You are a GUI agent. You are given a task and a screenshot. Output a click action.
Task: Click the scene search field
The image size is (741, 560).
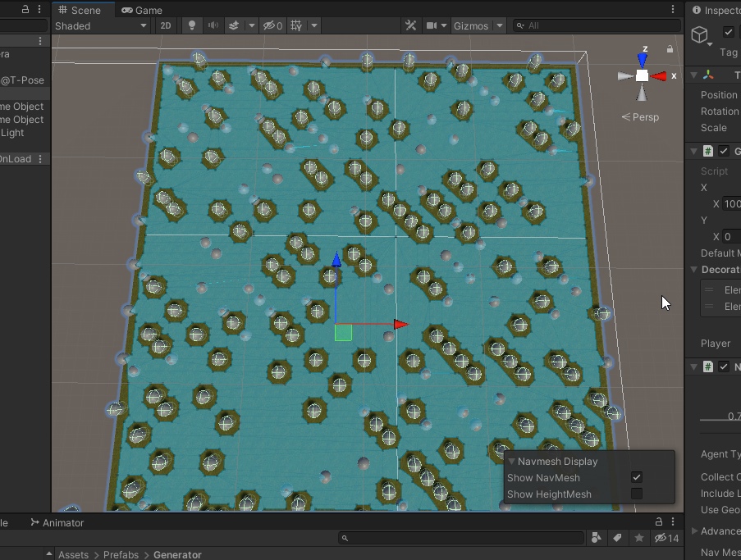[597, 26]
